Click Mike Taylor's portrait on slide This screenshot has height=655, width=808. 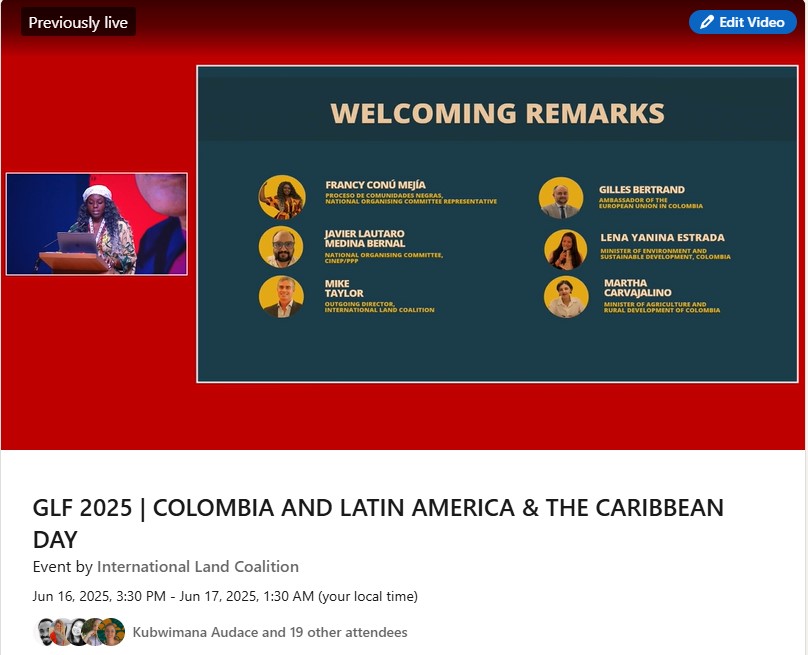coord(281,296)
